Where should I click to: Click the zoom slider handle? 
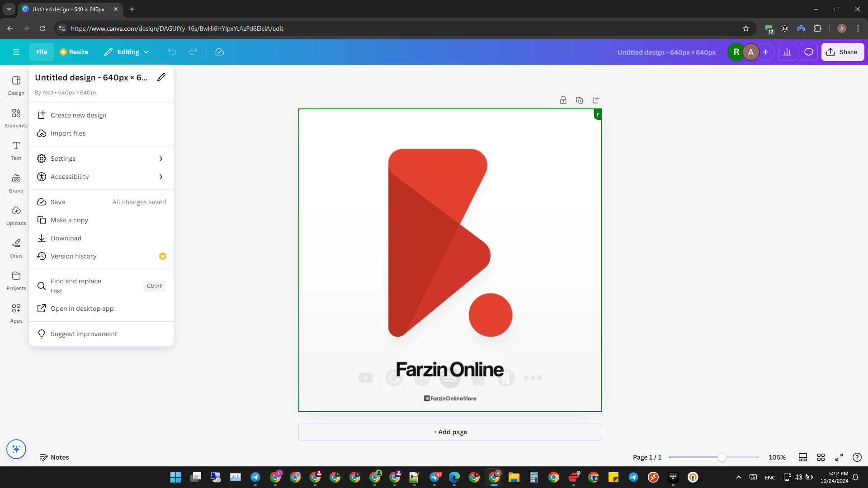point(722,457)
